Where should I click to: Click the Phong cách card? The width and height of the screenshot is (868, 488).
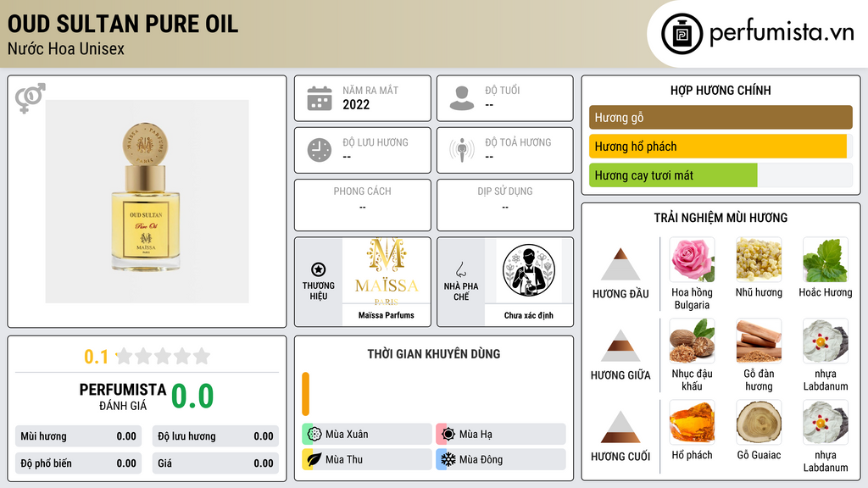pos(362,205)
